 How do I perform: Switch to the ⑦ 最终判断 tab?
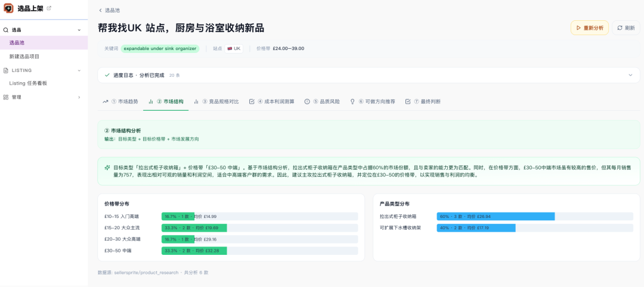click(423, 101)
